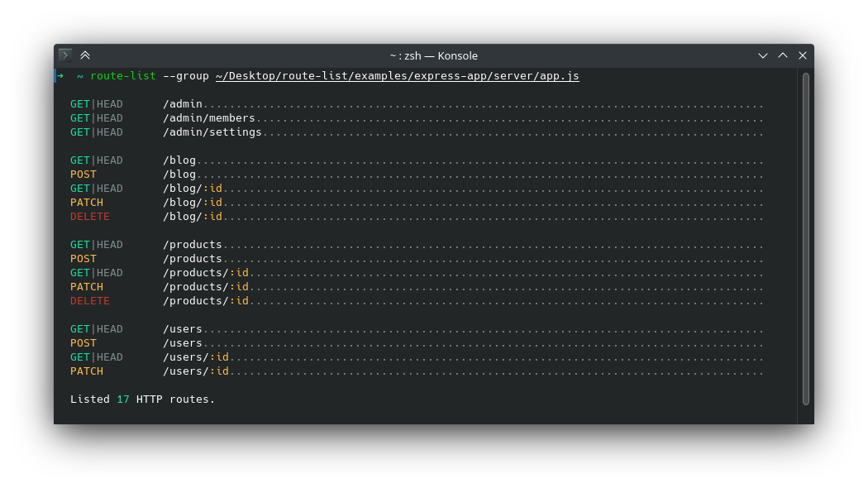This screenshot has height=488, width=868.
Task: Click the shell prompt icon in the title bar
Action: (64, 55)
